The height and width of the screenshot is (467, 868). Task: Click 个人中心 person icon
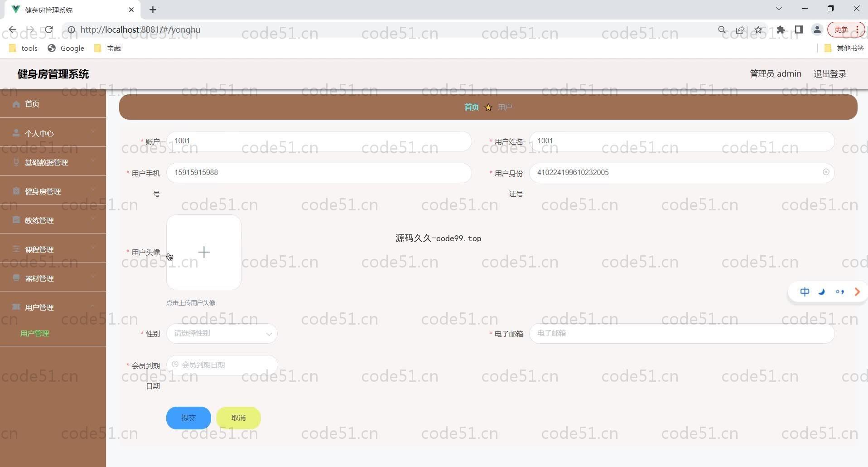click(x=16, y=133)
